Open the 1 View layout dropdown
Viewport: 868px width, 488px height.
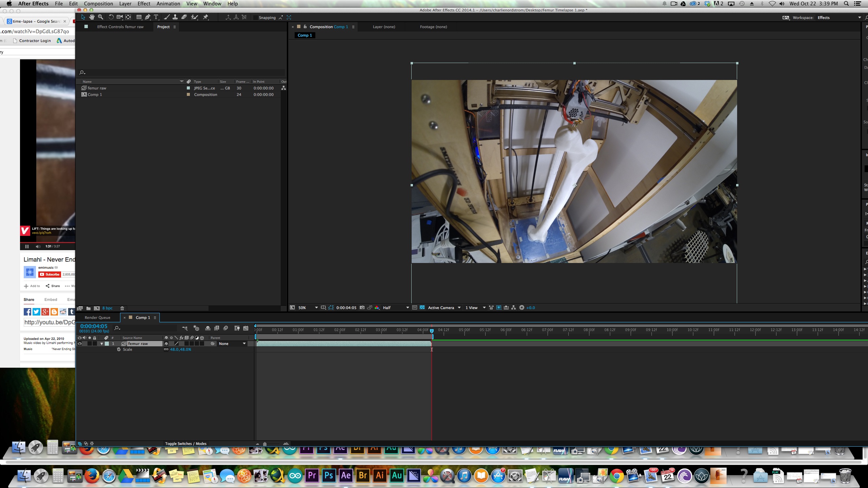(x=475, y=308)
